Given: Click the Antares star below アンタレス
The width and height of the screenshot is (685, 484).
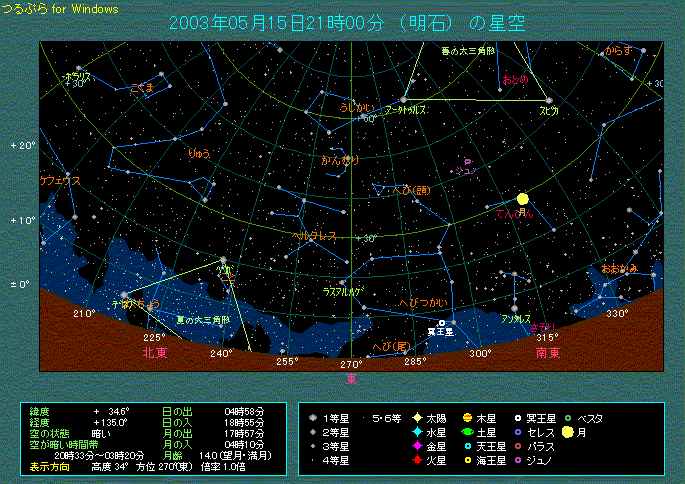Looking at the screenshot, I should point(515,309).
